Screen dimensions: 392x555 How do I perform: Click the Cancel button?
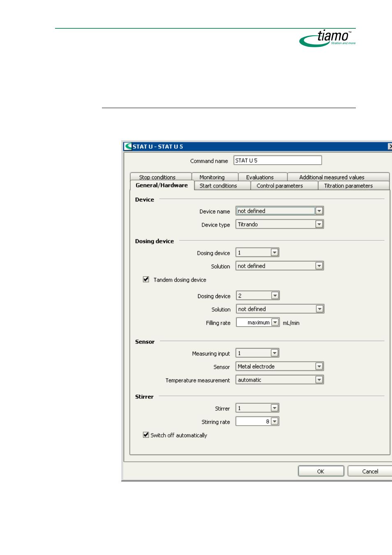(x=370, y=471)
